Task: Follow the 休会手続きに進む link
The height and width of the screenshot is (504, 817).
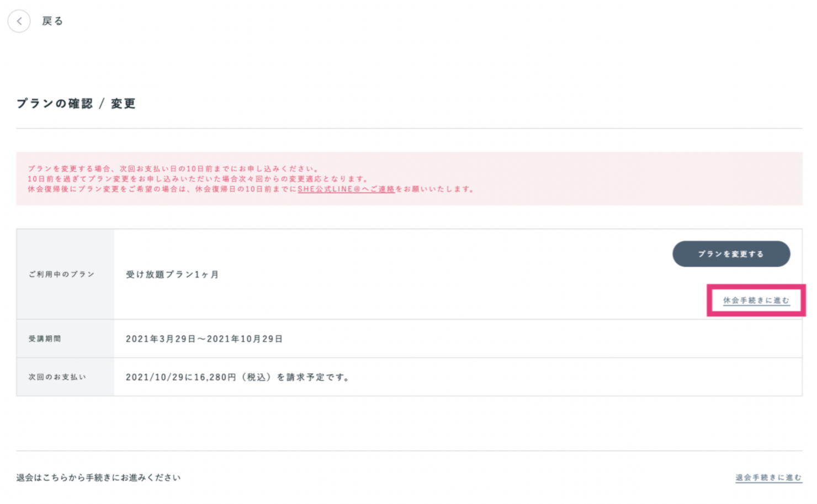Action: pyautogui.click(x=756, y=300)
